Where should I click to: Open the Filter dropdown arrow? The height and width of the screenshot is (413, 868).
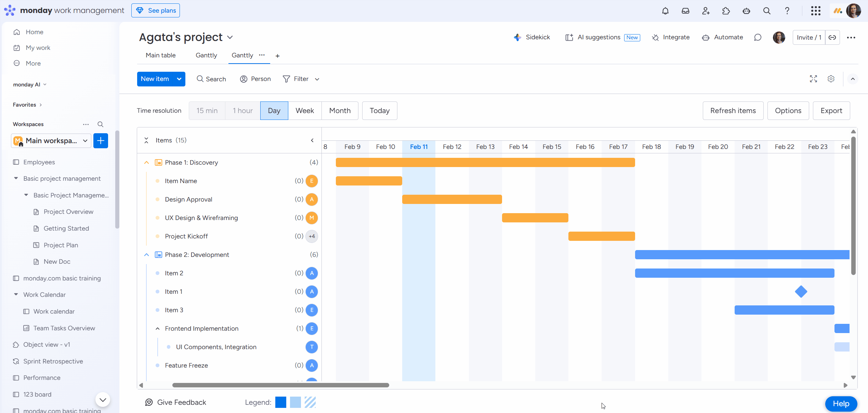tap(317, 79)
